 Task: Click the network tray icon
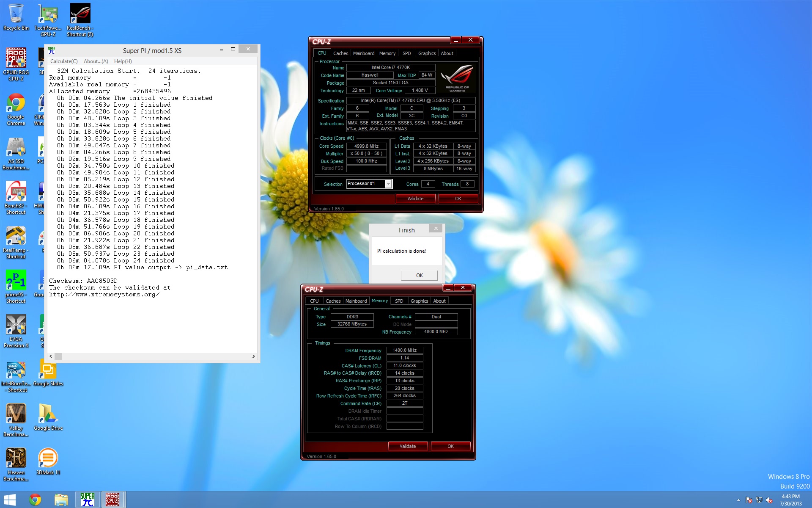coord(759,500)
